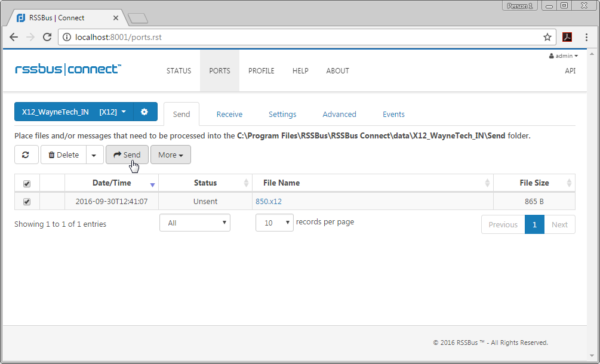Expand the More dropdown button

[x=171, y=155]
